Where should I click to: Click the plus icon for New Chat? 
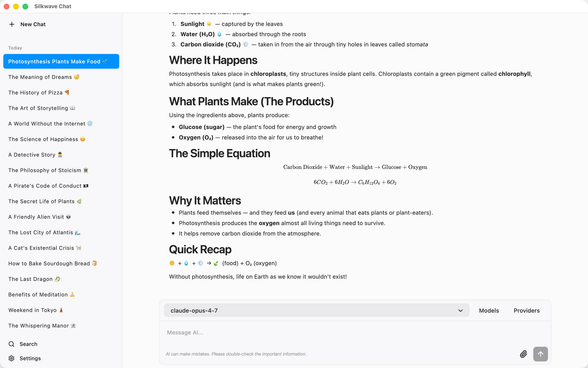12,24
